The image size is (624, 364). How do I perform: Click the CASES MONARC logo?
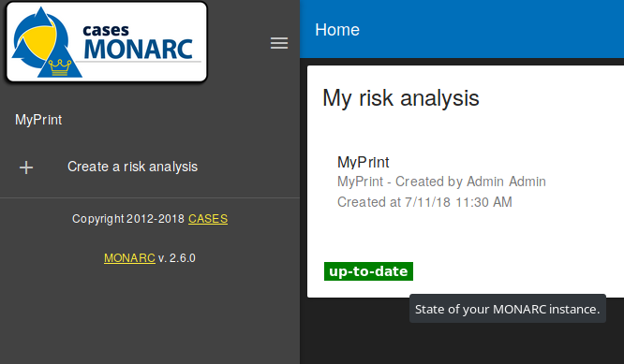107,42
